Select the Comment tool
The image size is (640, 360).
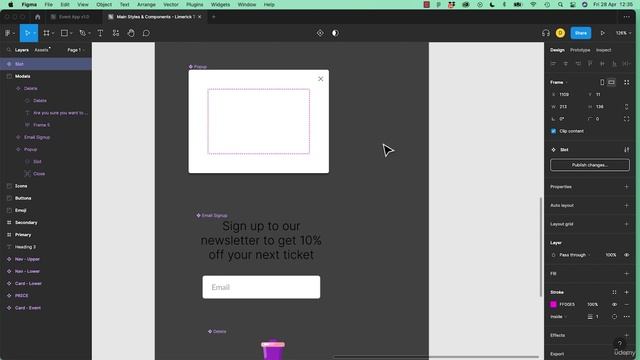point(146,33)
